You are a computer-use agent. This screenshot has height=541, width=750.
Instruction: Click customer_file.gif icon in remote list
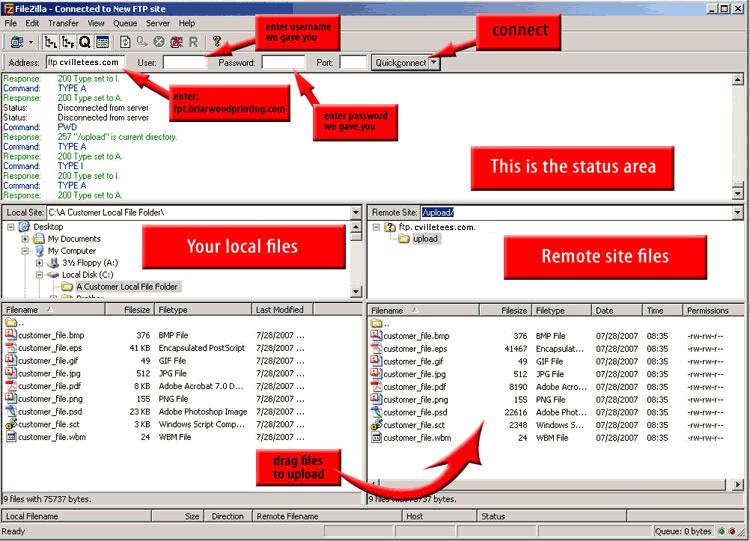(376, 361)
